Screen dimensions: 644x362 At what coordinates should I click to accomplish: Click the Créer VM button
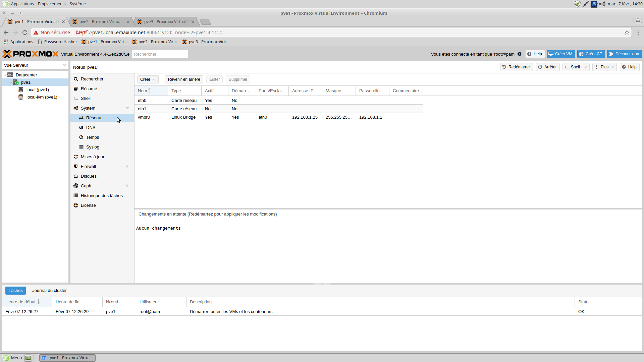[x=561, y=54]
